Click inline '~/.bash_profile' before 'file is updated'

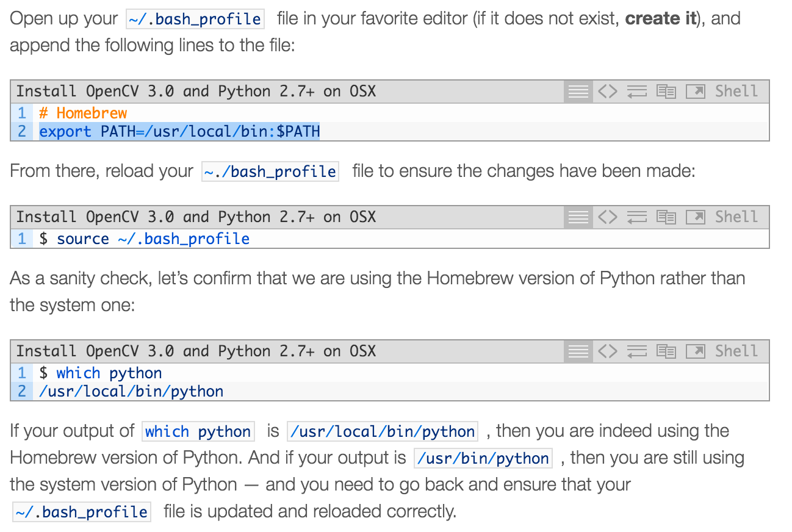(x=82, y=512)
